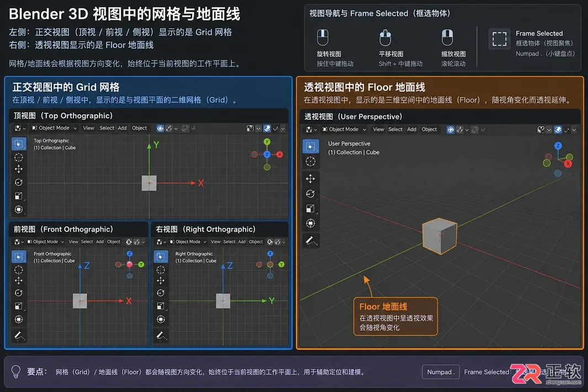588x392 pixels.
Task: Select Box tool in Right Orthographic viewport
Action: pos(161,257)
